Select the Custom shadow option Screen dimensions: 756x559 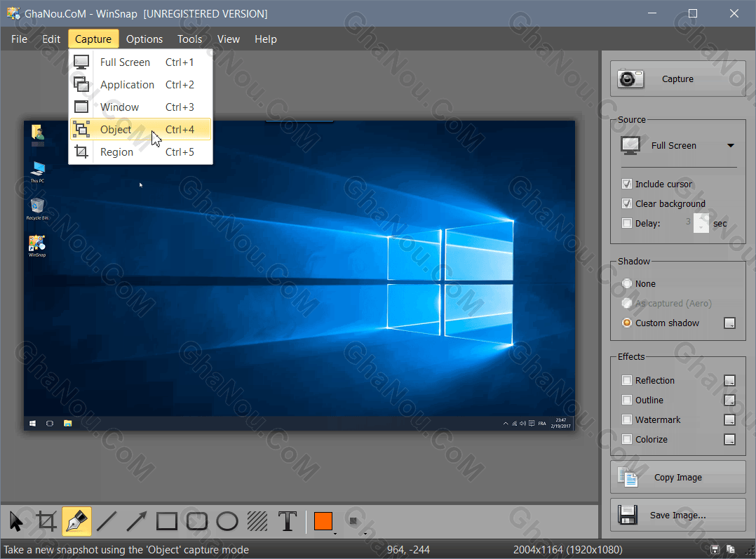pos(627,323)
